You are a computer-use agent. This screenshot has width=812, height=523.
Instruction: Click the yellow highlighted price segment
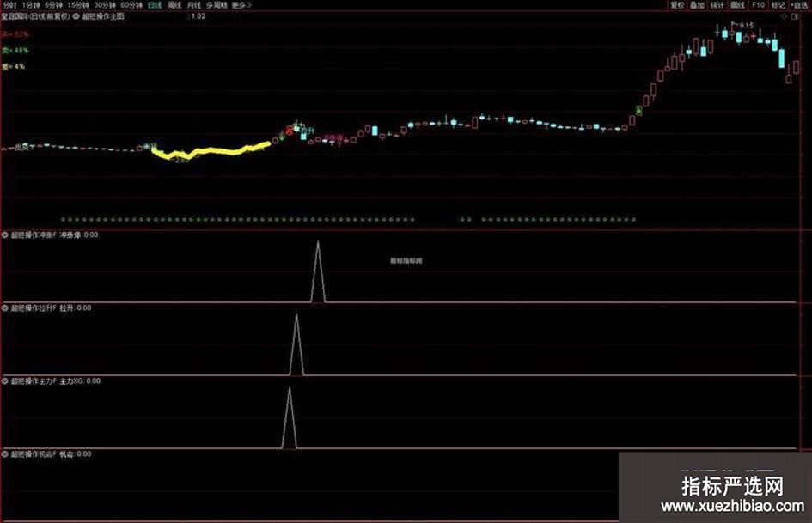210,150
